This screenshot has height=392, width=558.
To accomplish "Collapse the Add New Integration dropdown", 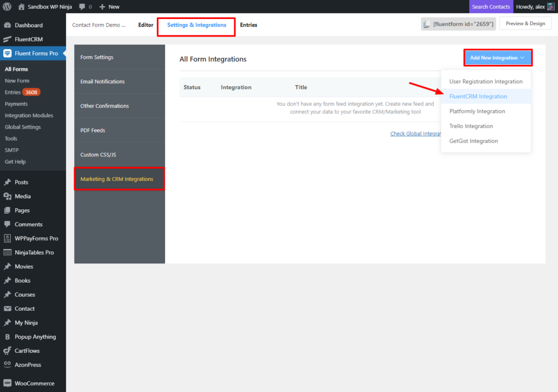I will 498,58.
